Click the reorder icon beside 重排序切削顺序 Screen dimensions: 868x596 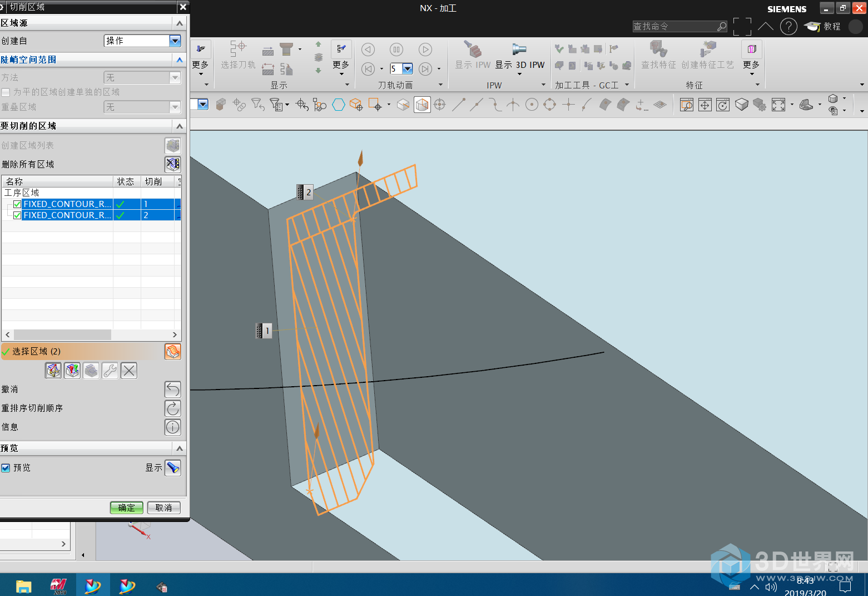[x=173, y=408]
